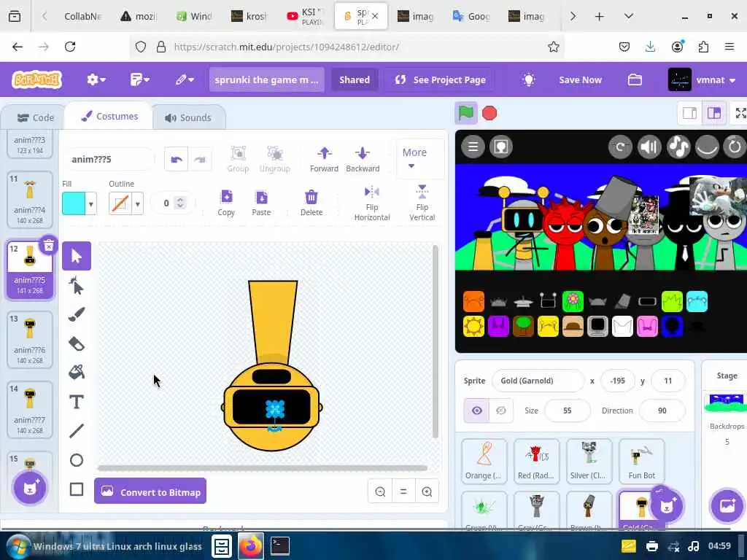Click the cyan Fill color swatch
The height and width of the screenshot is (560, 747).
[74, 204]
